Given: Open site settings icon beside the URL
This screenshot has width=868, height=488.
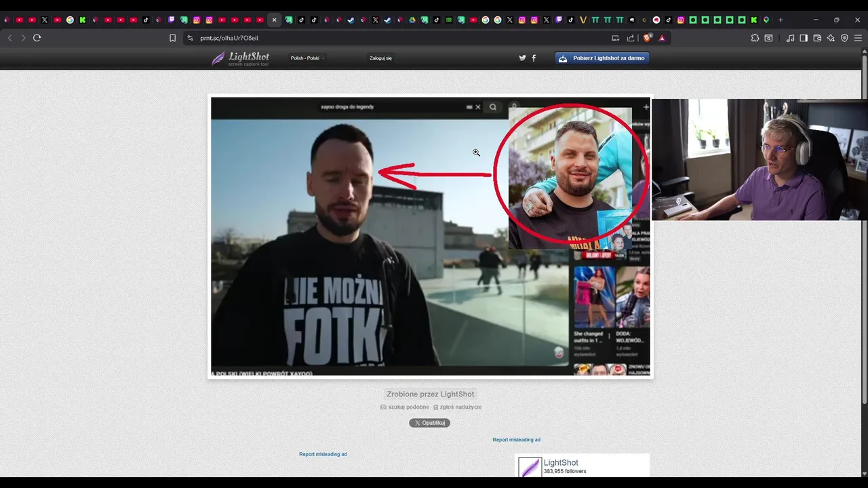Looking at the screenshot, I should (190, 38).
